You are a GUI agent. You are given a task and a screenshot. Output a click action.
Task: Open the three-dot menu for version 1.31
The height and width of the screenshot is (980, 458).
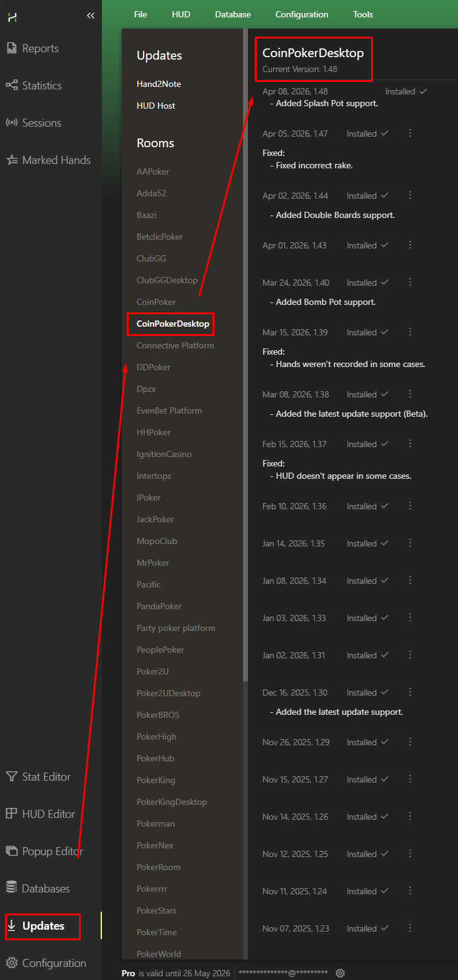[x=410, y=655]
